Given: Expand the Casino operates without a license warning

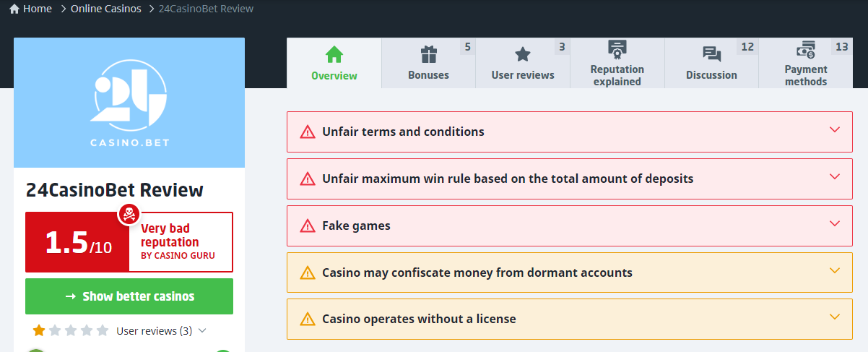Looking at the screenshot, I should 835,318.
